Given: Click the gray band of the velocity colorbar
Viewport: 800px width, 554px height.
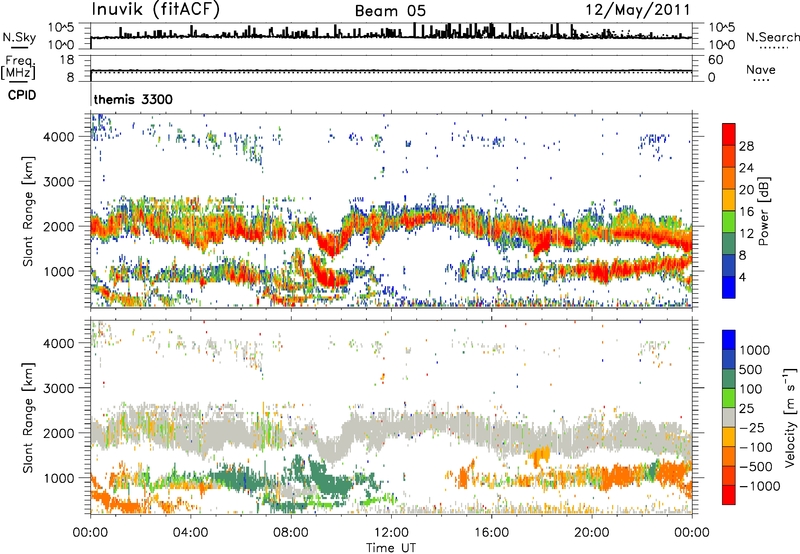Looking at the screenshot, I should click(729, 418).
